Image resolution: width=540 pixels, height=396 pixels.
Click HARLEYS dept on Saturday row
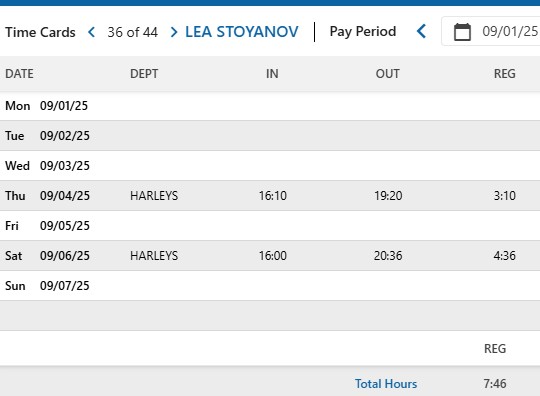click(x=154, y=256)
